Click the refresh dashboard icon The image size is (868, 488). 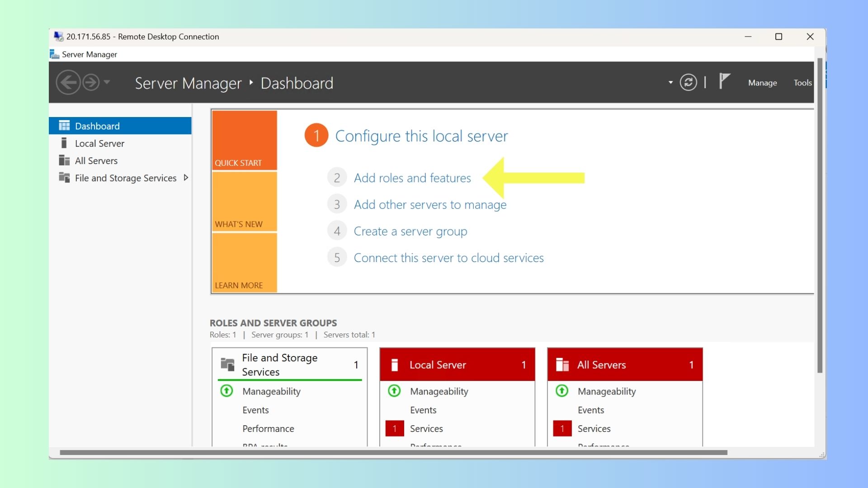click(688, 83)
